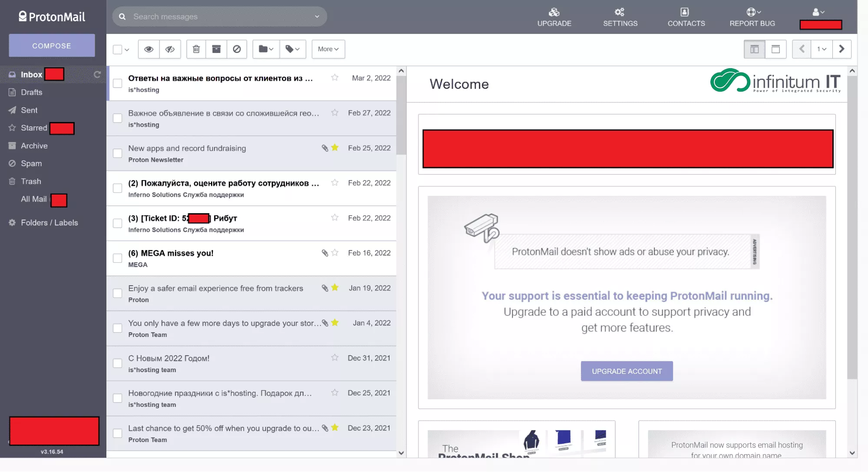
Task: Open the Spam folder
Action: [x=31, y=164]
